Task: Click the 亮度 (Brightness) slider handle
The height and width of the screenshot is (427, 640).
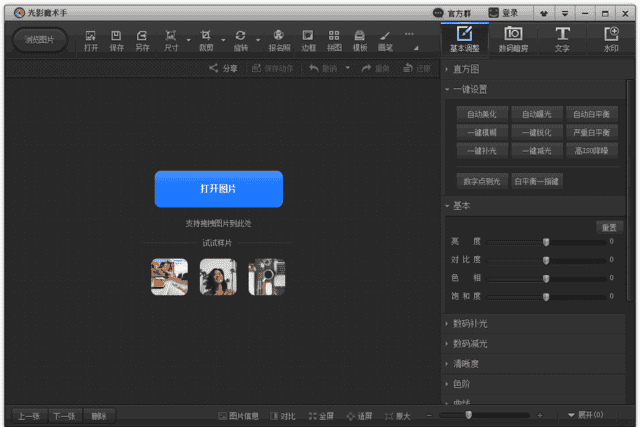Action: click(x=546, y=242)
